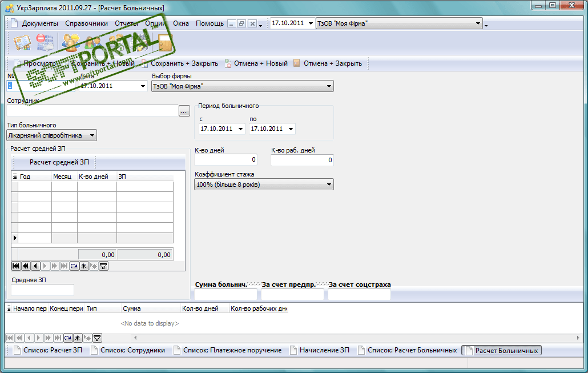588x373 pixels.
Task: Go to last record in bottom grid navigator
Action: point(58,338)
